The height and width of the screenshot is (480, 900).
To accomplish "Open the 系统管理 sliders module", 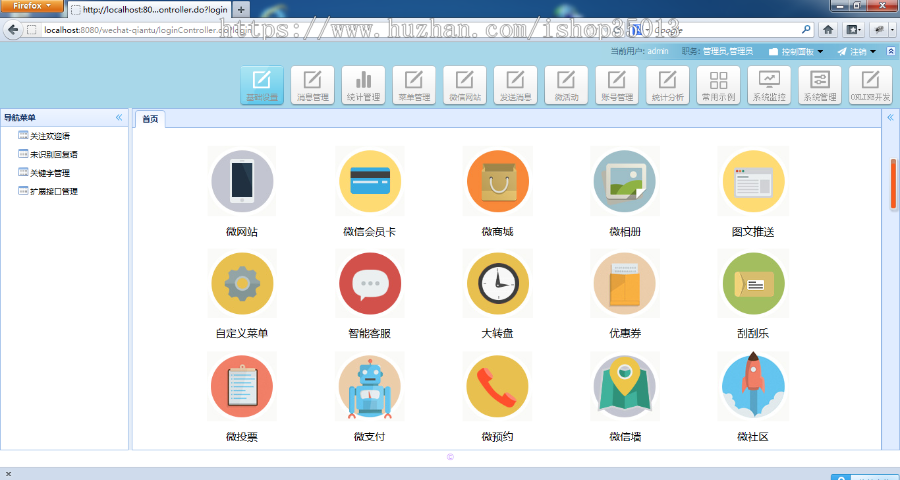I will click(820, 85).
